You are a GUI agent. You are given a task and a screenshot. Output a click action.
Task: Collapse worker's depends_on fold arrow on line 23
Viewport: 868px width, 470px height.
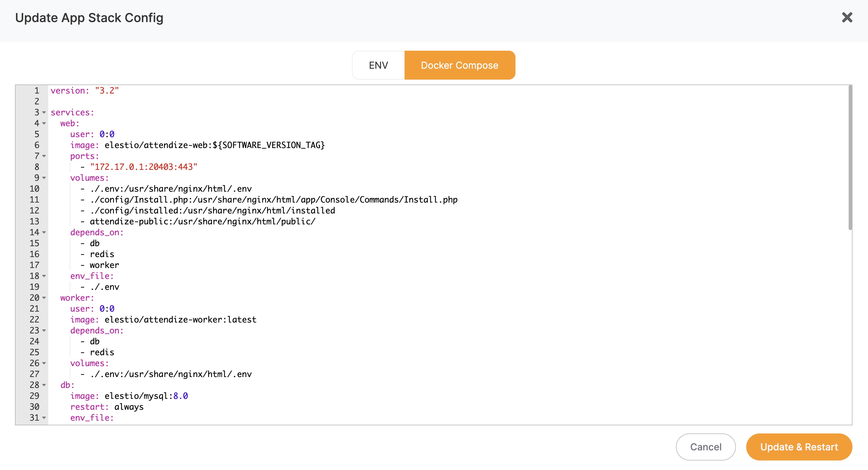click(x=44, y=331)
